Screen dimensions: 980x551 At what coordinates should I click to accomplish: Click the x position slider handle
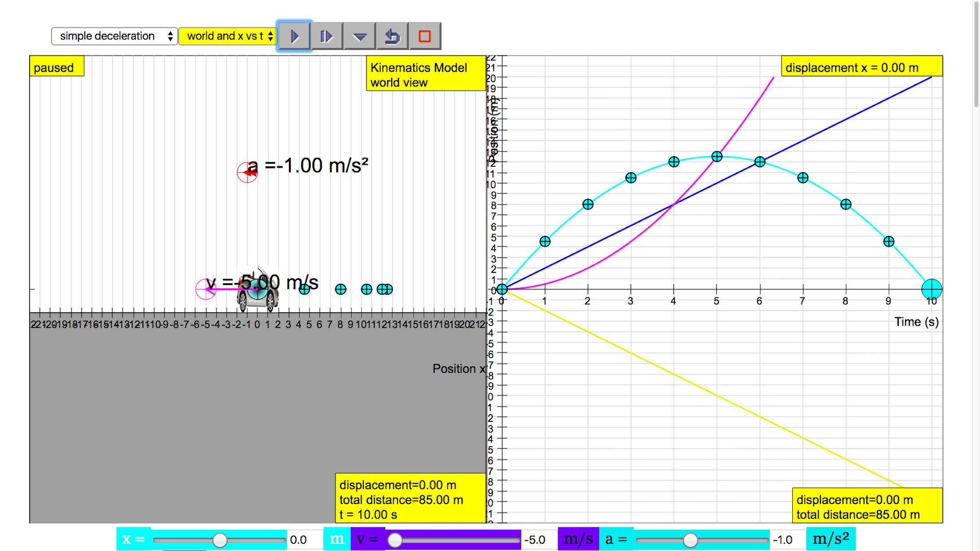click(x=220, y=540)
